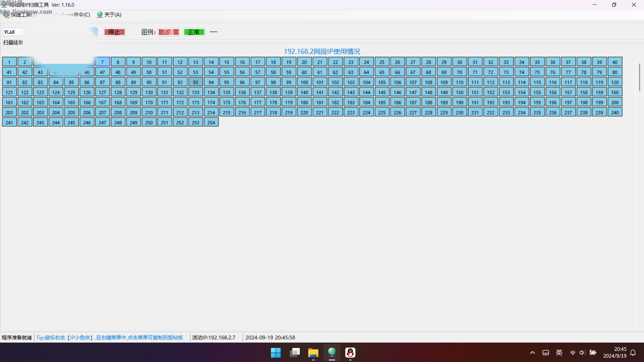Click IP block 161
This screenshot has width=644, height=362.
click(x=9, y=102)
